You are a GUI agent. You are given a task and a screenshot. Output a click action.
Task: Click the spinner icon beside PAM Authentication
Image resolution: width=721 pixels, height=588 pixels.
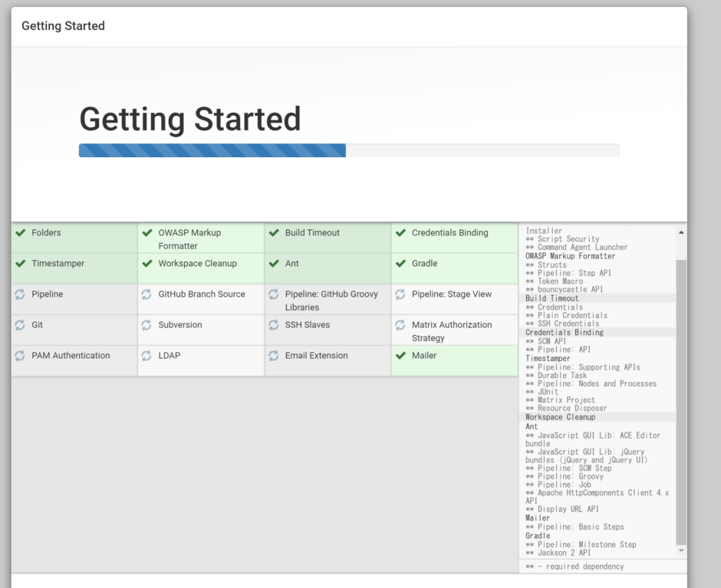click(x=19, y=355)
